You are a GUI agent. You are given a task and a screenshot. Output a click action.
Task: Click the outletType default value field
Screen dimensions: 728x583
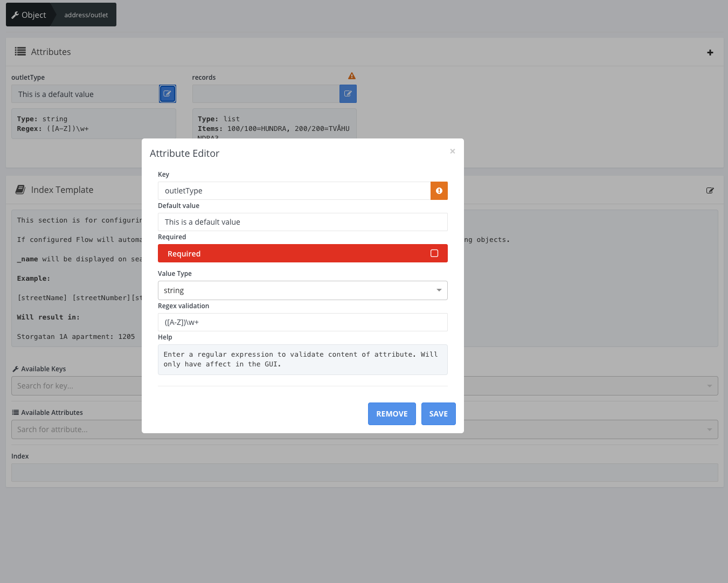point(85,94)
